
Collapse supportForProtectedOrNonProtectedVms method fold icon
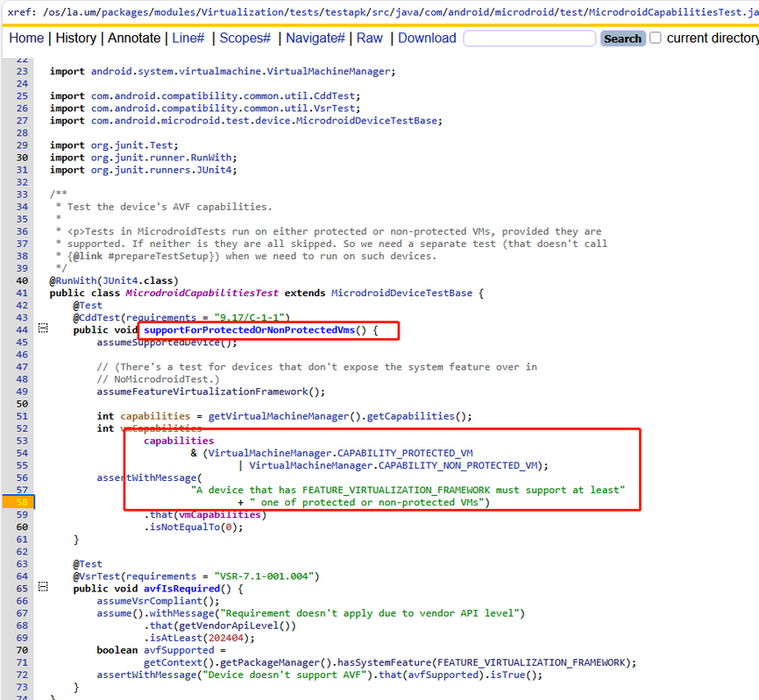[43, 329]
